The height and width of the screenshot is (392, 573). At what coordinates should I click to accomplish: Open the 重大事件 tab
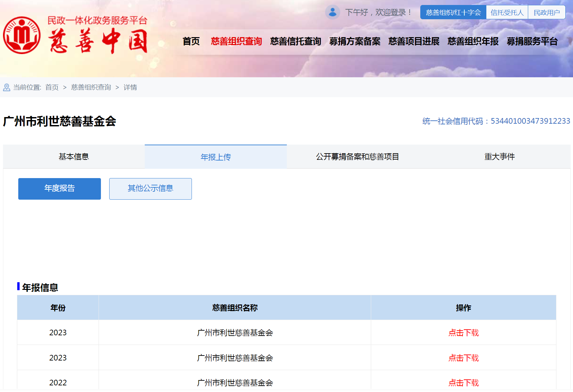499,157
